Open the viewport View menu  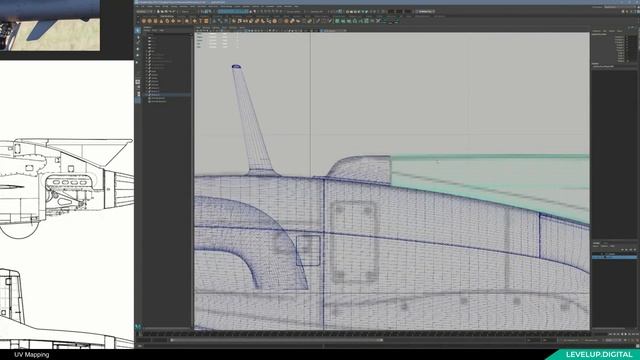click(x=198, y=28)
